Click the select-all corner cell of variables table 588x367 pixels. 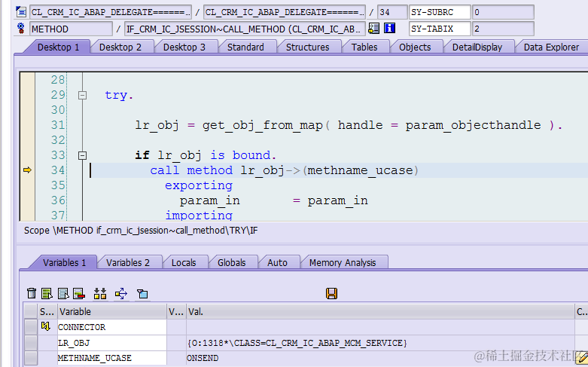pyautogui.click(x=31, y=311)
